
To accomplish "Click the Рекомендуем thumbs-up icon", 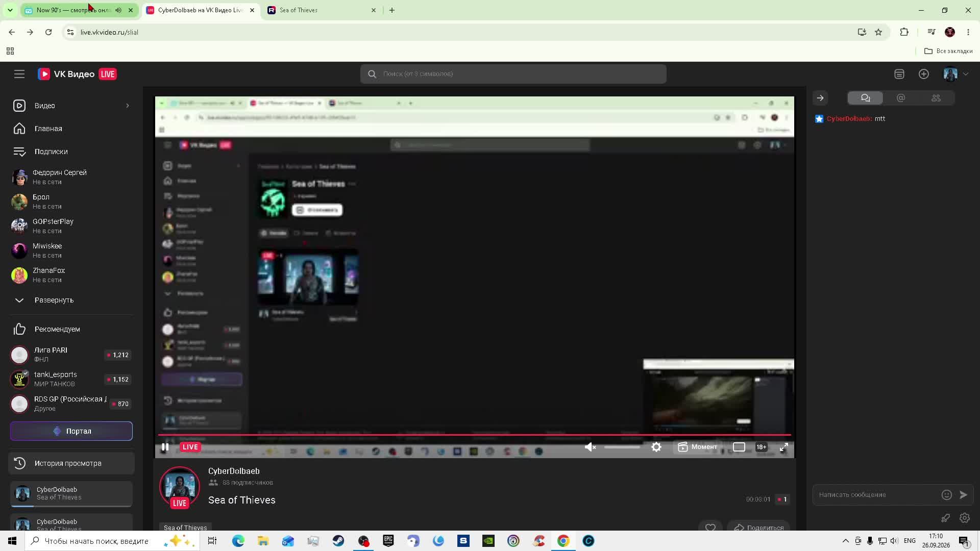I will (x=19, y=329).
